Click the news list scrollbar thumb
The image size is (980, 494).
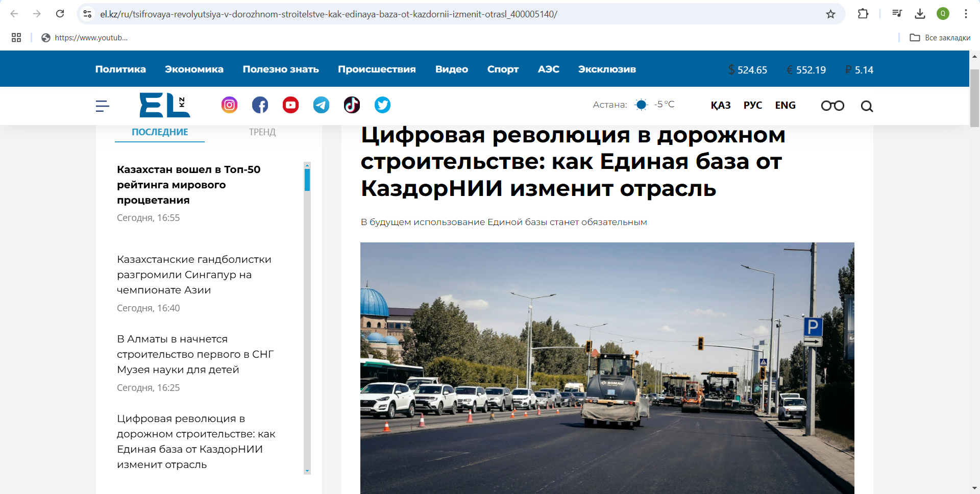tap(307, 180)
